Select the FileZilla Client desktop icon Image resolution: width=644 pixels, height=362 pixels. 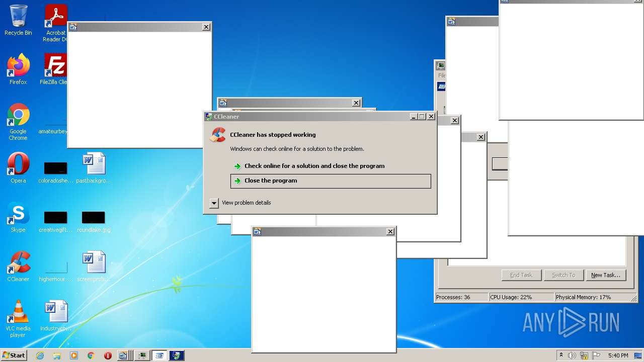(54, 69)
